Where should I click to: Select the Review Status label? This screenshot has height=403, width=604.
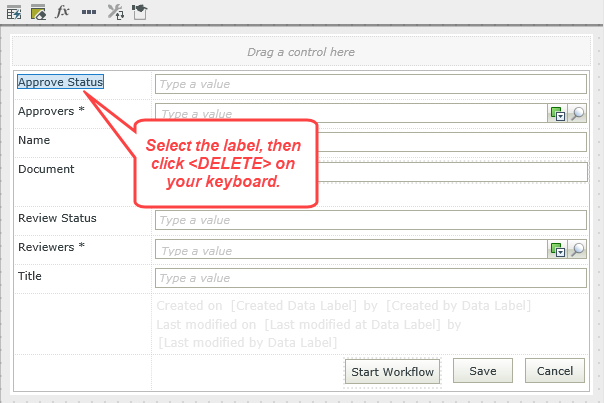(57, 217)
